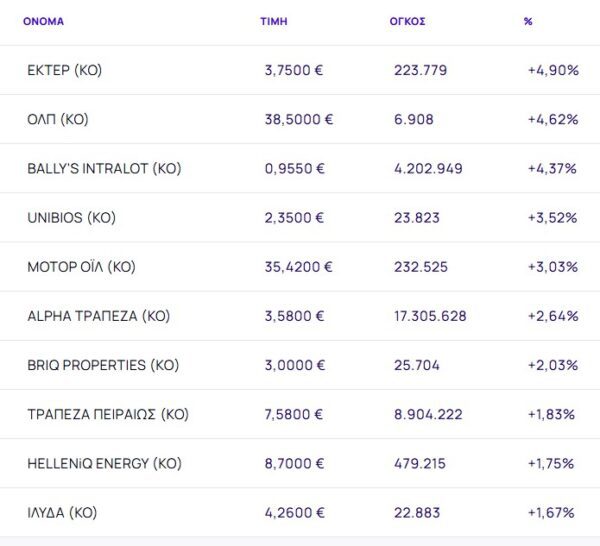The image size is (600, 546).
Task: Select ALPHA ΤΡΑΠΕΖΑ (ΚΟ) in the list
Action: 98,316
